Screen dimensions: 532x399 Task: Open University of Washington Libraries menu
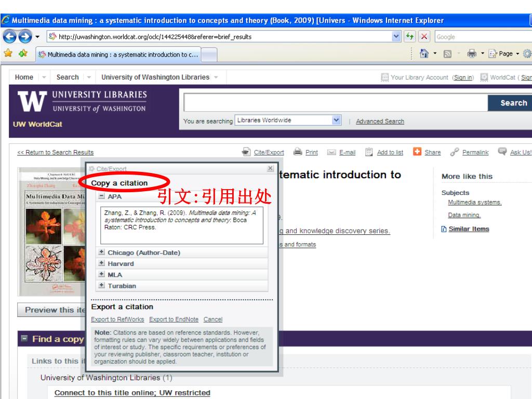click(155, 77)
